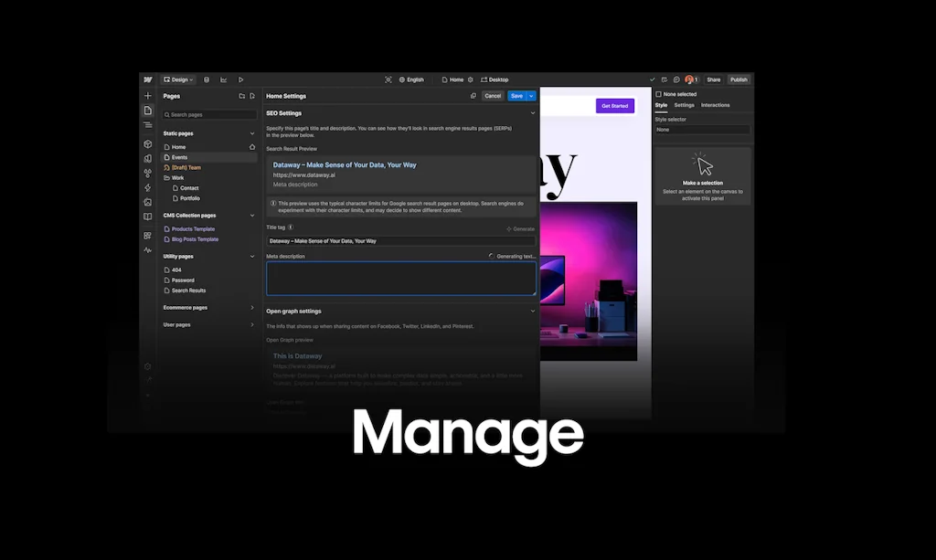Create a new page with the new-page icon

(250, 95)
